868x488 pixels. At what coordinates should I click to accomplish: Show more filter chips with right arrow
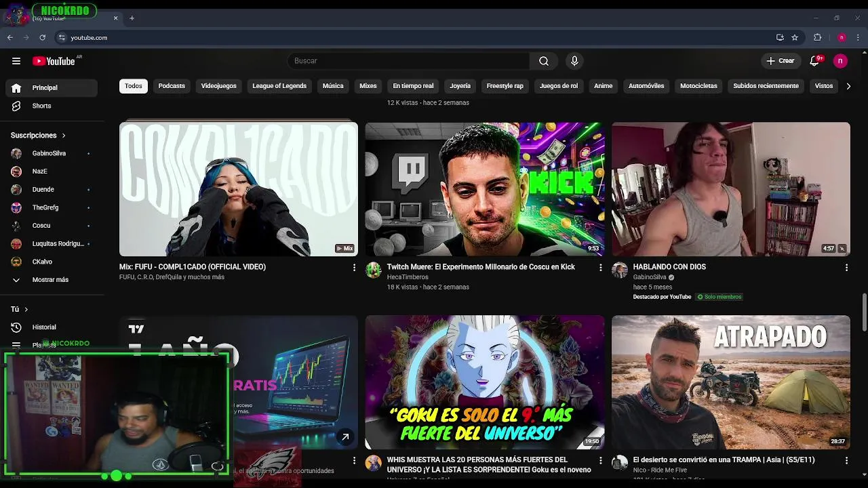pos(848,86)
